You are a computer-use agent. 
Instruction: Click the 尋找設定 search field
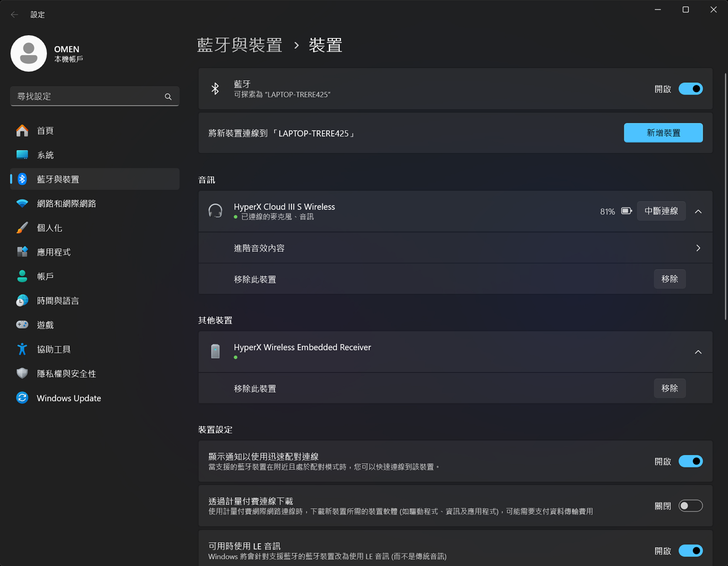[x=88, y=97]
